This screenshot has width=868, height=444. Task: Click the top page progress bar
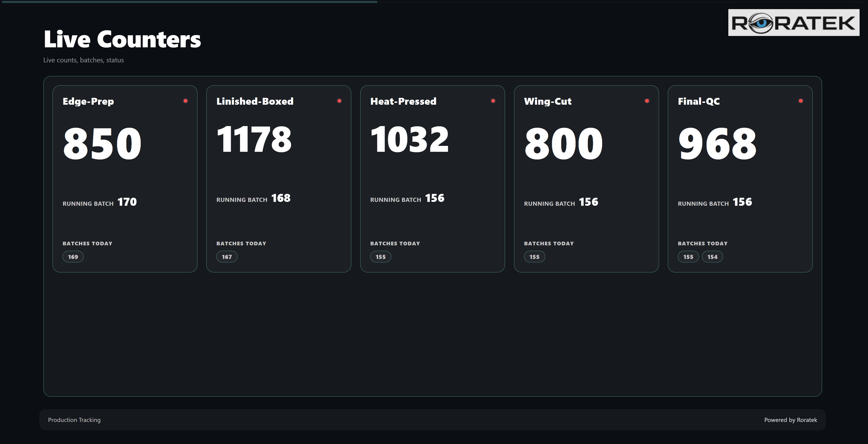[189, 2]
